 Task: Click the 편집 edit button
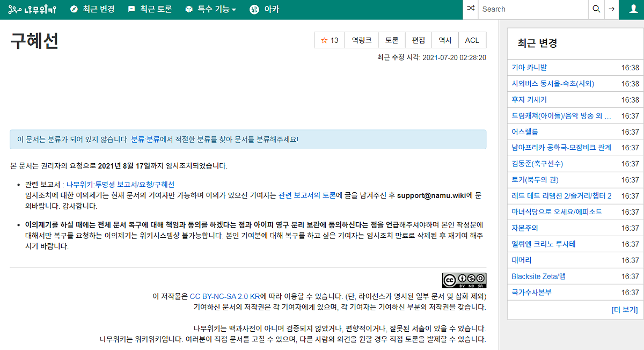point(419,40)
